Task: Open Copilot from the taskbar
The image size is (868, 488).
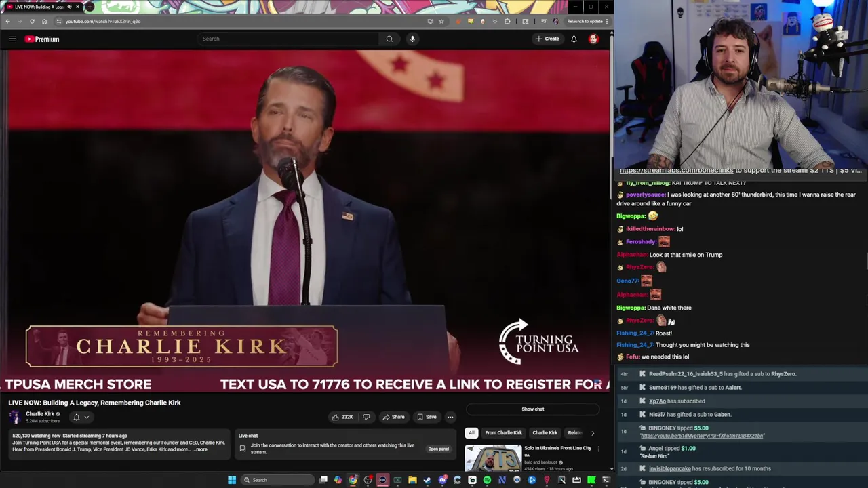Action: [x=338, y=480]
